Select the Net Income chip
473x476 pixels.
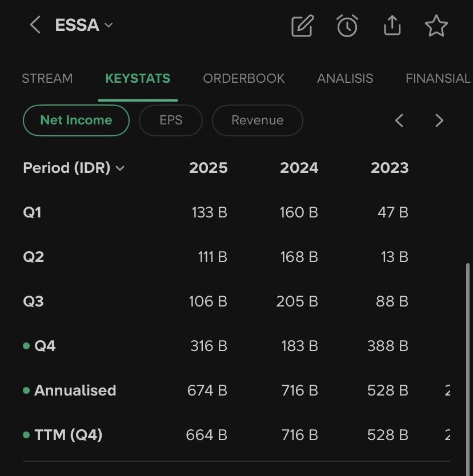pos(76,120)
